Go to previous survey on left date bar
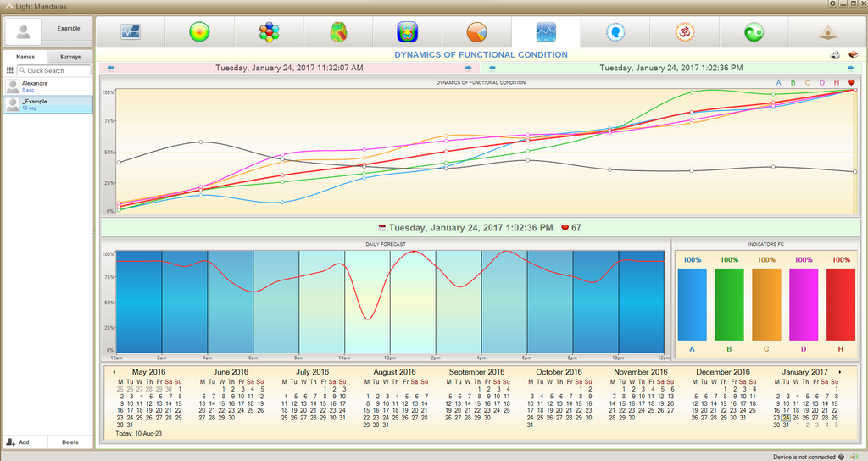Image resolution: width=868 pixels, height=461 pixels. point(111,68)
